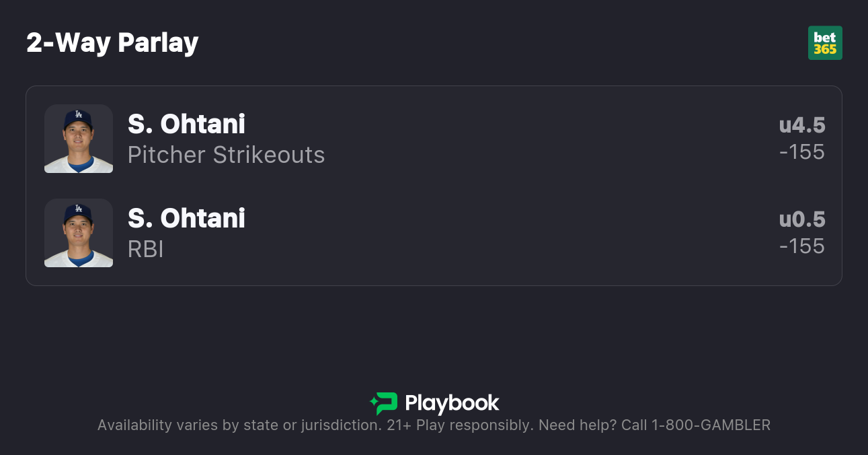The width and height of the screenshot is (868, 455).
Task: Click the RBI market label
Action: 146,249
